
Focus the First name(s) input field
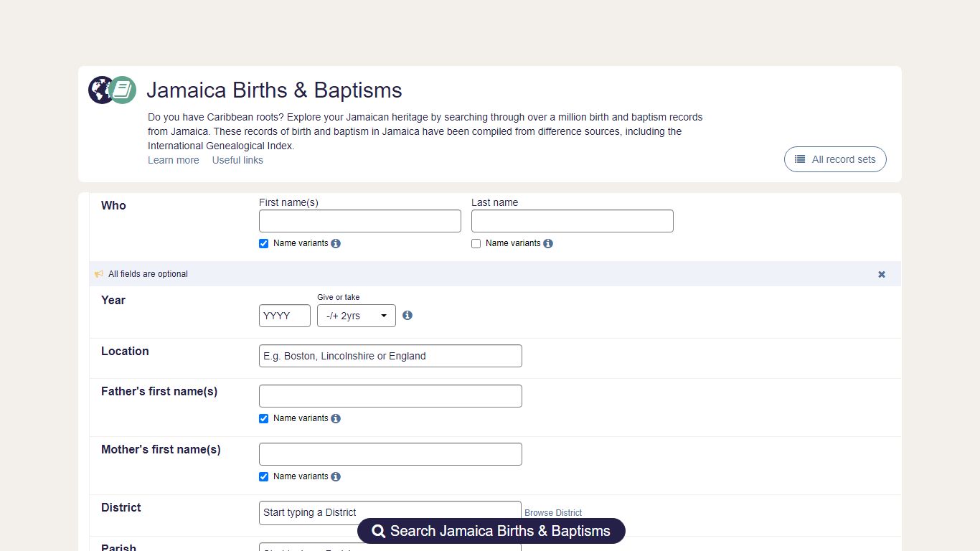click(360, 221)
